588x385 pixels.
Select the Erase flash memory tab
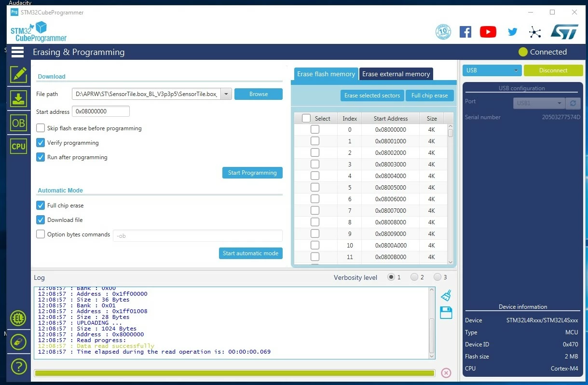pos(326,74)
